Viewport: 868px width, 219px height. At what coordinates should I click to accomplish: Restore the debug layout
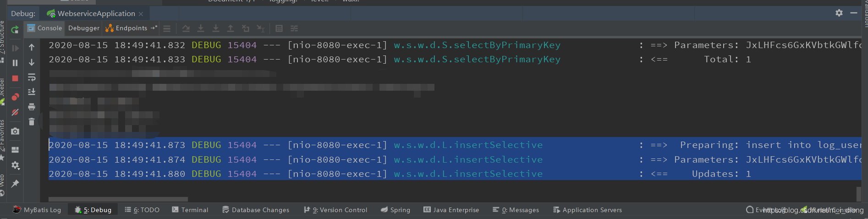click(15, 150)
